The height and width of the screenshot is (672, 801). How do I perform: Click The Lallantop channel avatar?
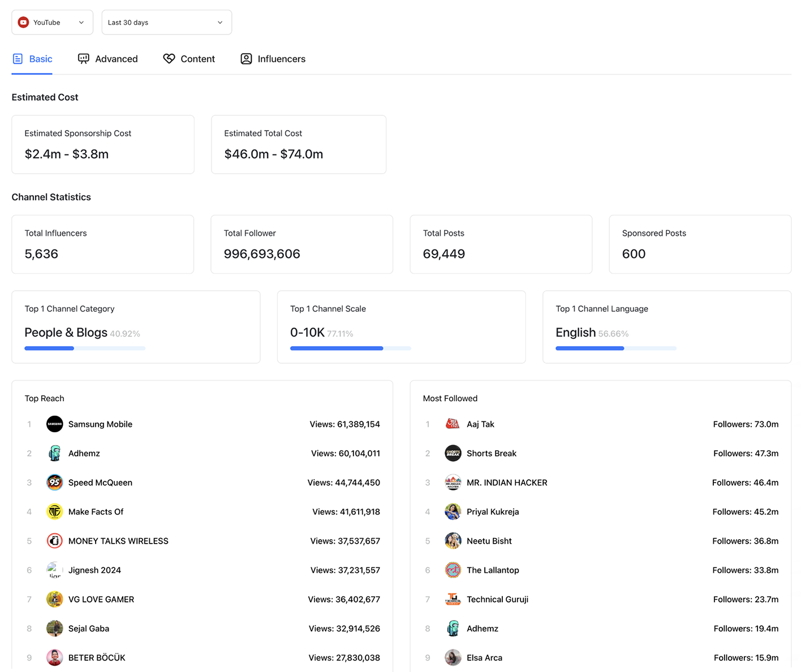[453, 570]
